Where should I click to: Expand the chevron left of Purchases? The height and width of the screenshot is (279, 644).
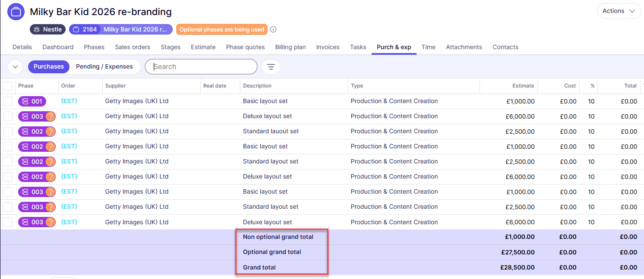point(16,67)
